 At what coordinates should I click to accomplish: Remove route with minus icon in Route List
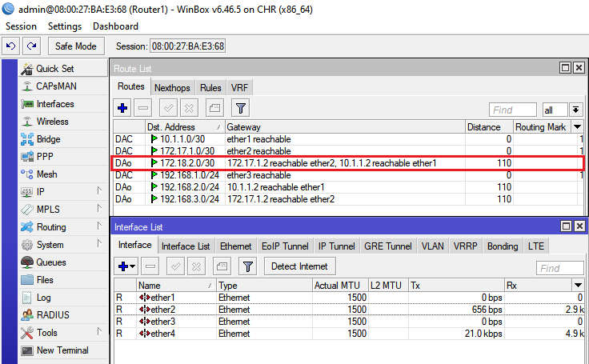[143, 108]
